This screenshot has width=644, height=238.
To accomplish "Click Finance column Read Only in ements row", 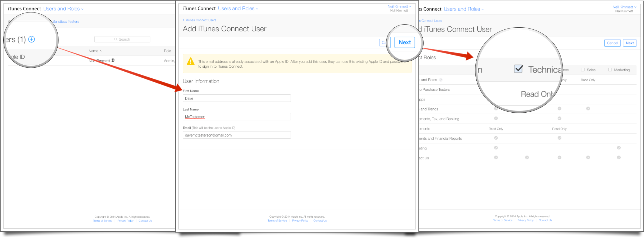I will click(559, 129).
